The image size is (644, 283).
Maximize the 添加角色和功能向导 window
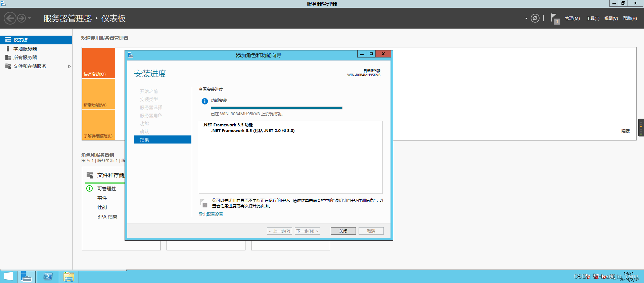click(371, 54)
